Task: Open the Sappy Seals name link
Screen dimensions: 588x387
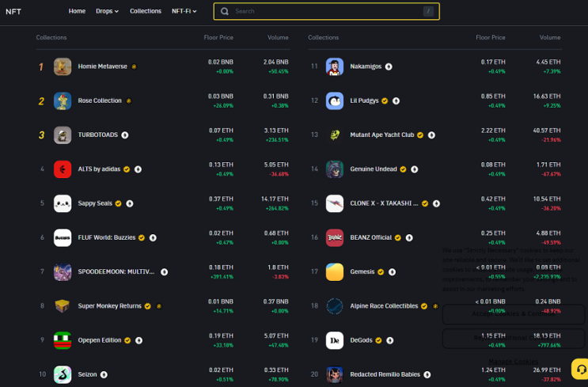Action: 95,203
